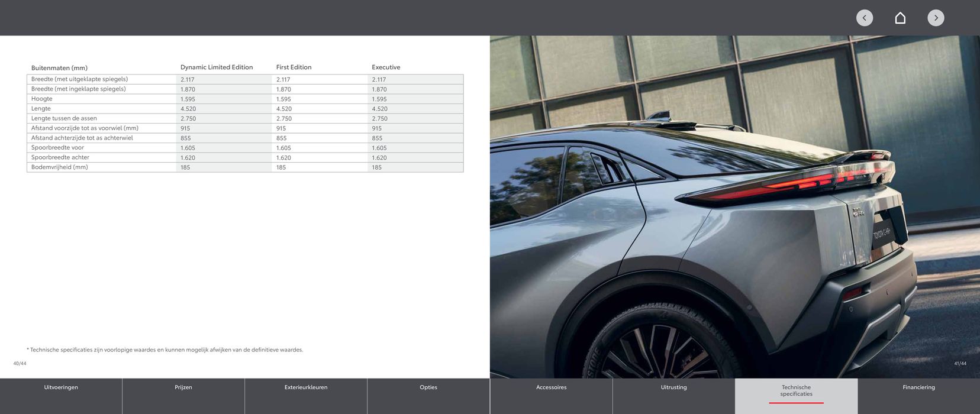Viewport: 980px width, 414px height.
Task: Go to the previous brochure page
Action: tap(864, 18)
